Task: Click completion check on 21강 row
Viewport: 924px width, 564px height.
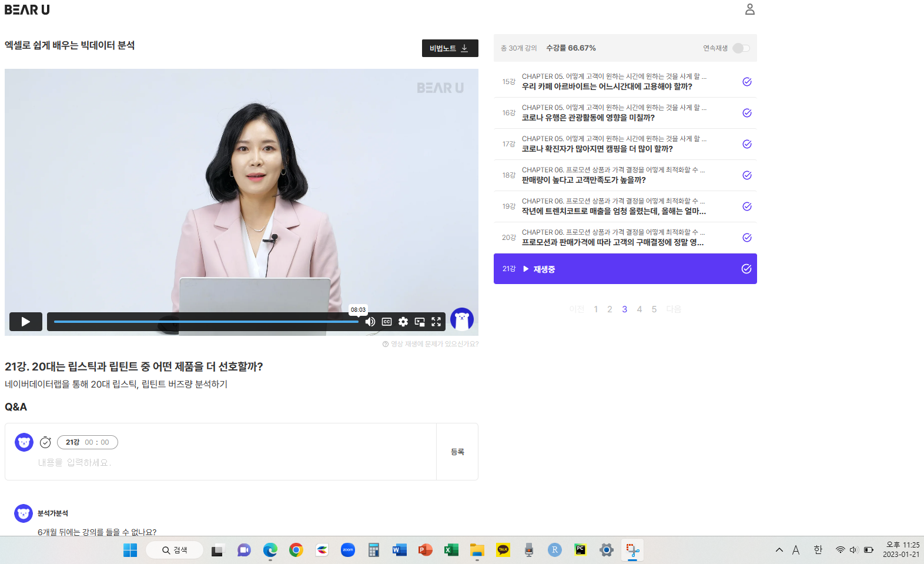Action: pyautogui.click(x=746, y=269)
